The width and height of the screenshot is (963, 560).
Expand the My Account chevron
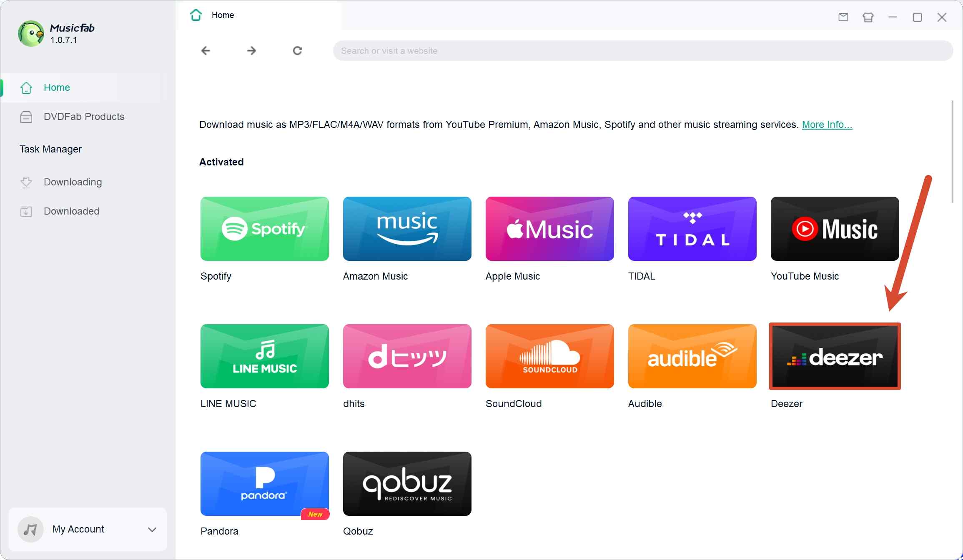(152, 529)
